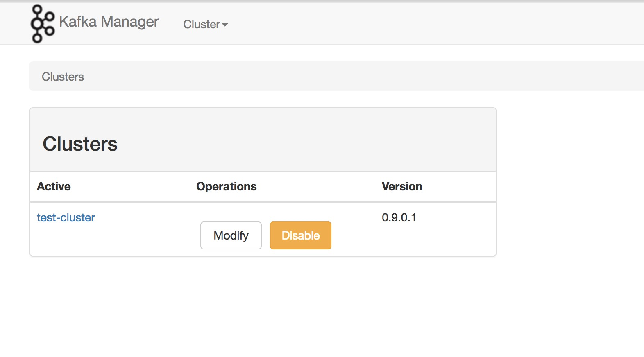Disable the test-cluster cluster
The width and height of the screenshot is (644, 357).
[301, 235]
